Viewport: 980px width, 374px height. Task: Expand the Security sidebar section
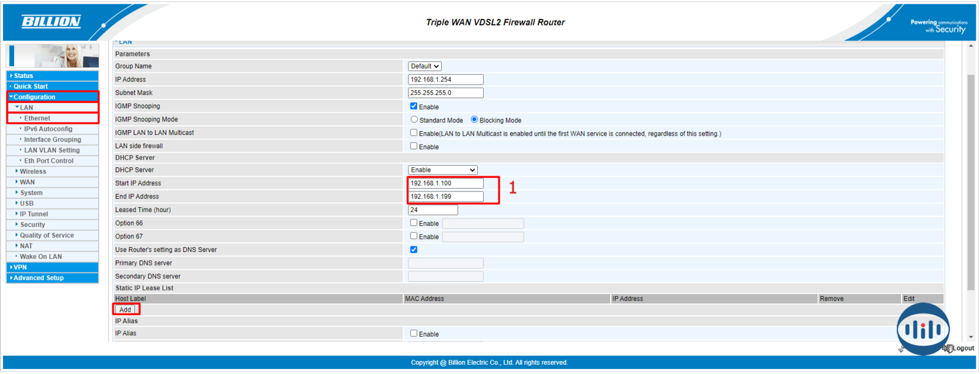pyautogui.click(x=32, y=225)
